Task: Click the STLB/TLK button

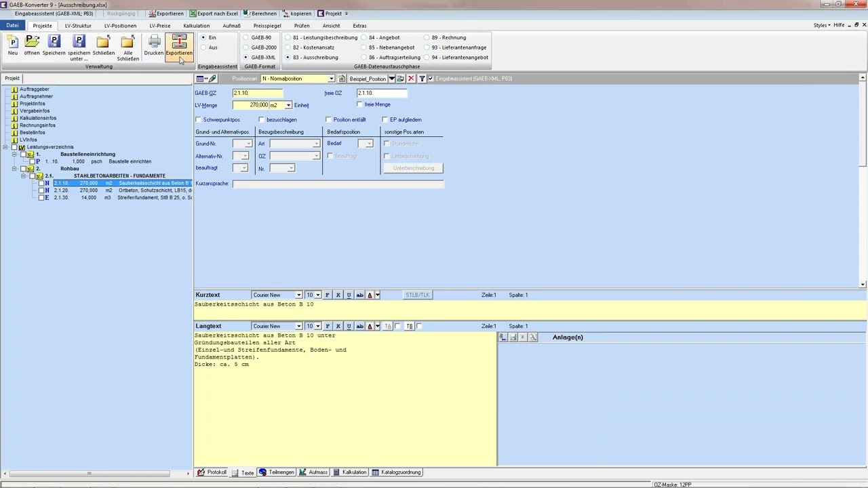Action: click(x=418, y=295)
